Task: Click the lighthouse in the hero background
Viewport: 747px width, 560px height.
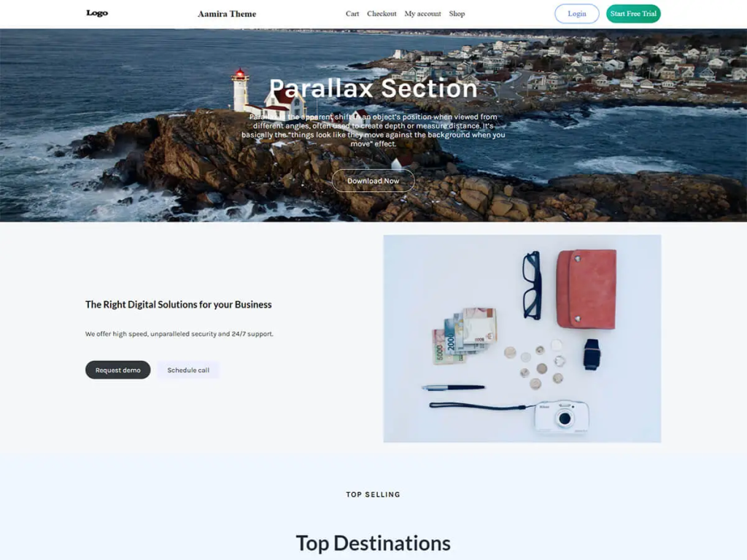Action: pos(240,90)
